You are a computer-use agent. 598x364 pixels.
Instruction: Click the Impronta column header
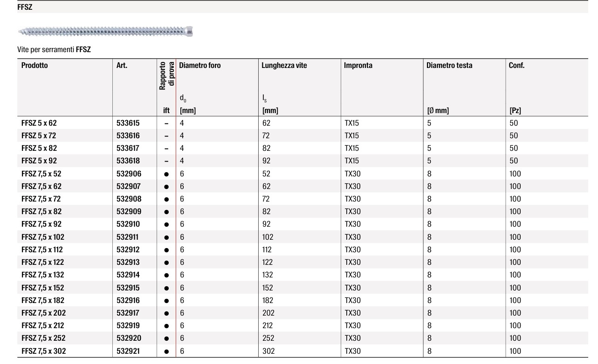tap(358, 66)
